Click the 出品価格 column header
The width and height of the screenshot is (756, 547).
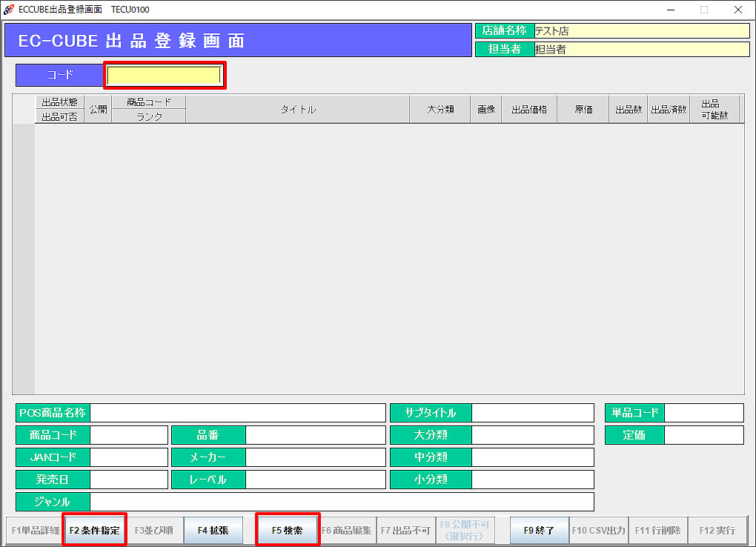coord(529,110)
